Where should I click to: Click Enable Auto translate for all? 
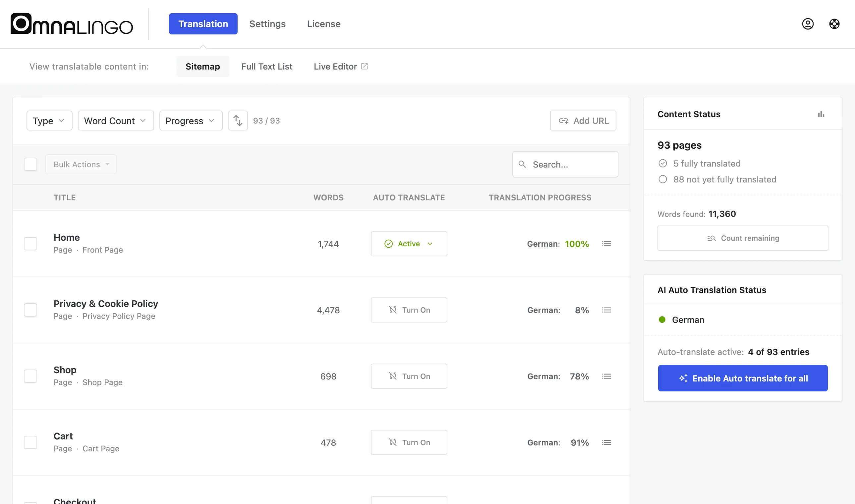pyautogui.click(x=743, y=378)
